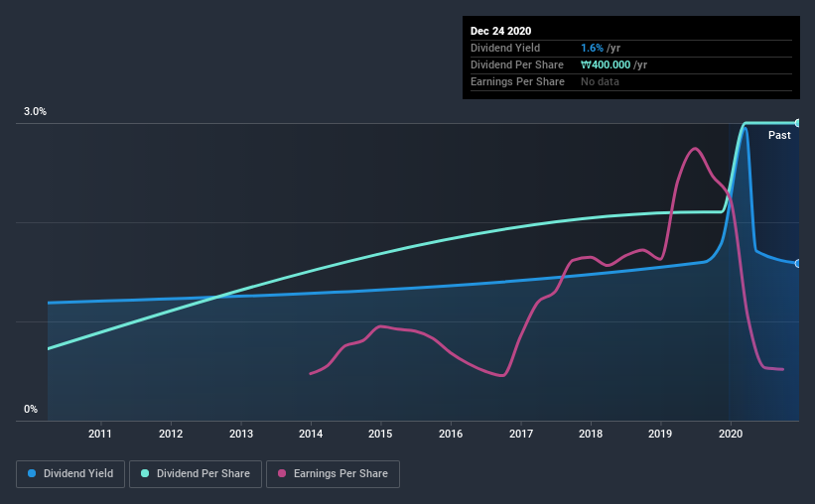Select the 2017 year tick label
815x504 pixels.
click(521, 434)
